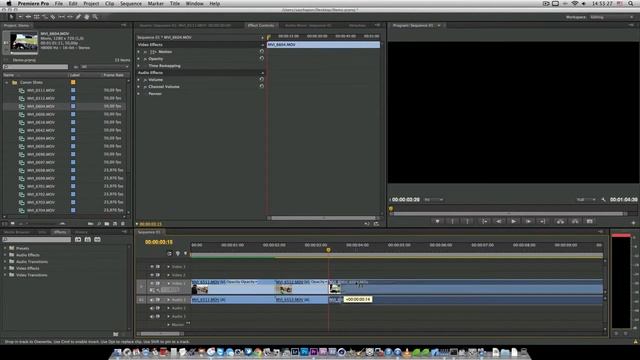The width and height of the screenshot is (640, 360).
Task: Open the Sequence menu
Action: 131,3
